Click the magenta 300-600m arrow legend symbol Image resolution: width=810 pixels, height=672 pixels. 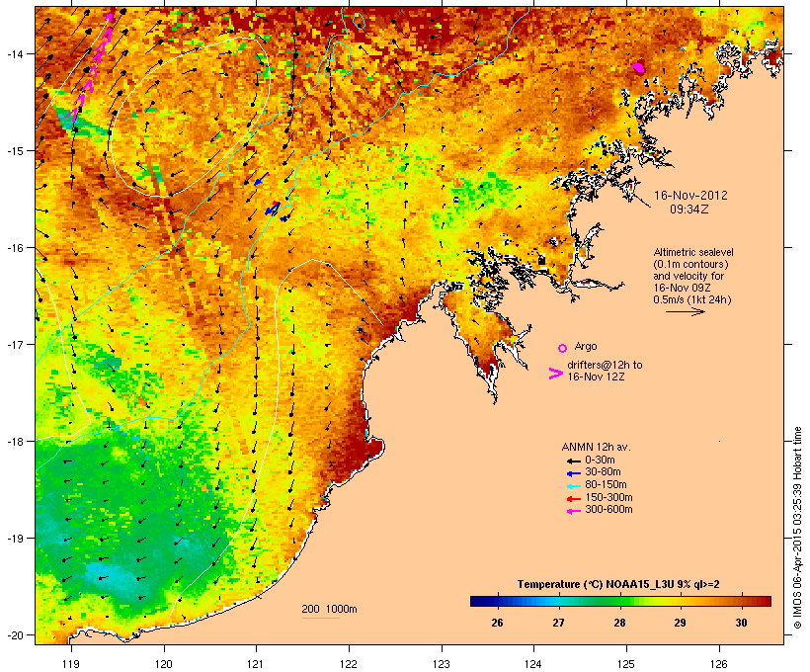click(x=573, y=511)
